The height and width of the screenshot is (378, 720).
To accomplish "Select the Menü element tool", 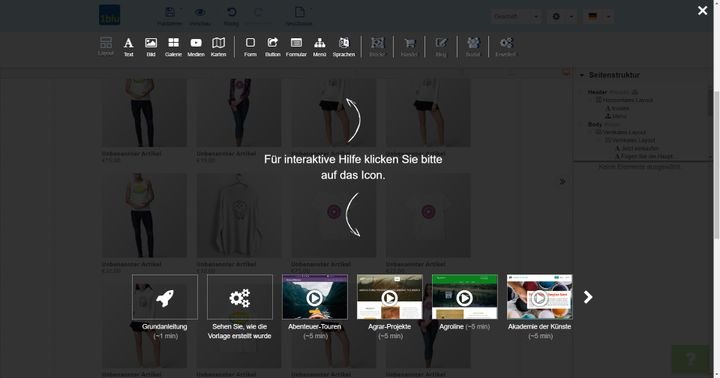I will tap(320, 47).
